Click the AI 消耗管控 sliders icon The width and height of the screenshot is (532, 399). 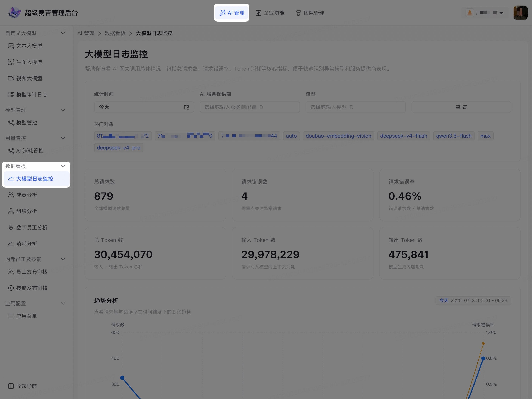(11, 151)
